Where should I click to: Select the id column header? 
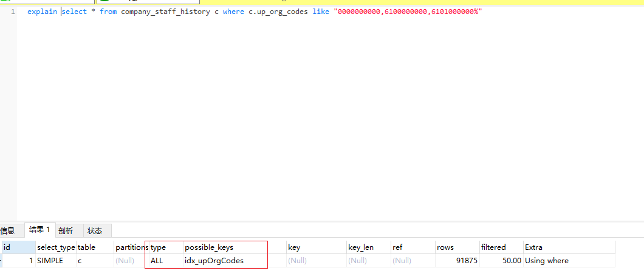18,247
